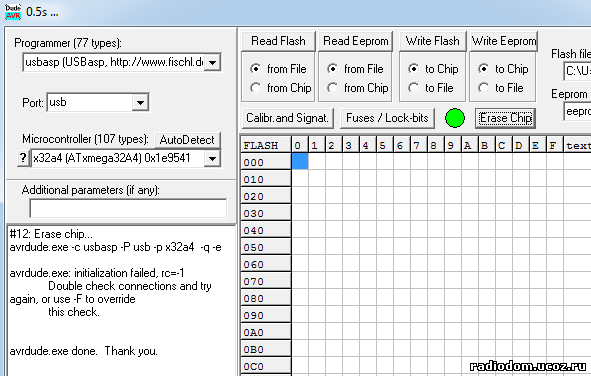This screenshot has height=376, width=591.
Task: Click the Calibr. and Signat. button
Action: click(288, 118)
